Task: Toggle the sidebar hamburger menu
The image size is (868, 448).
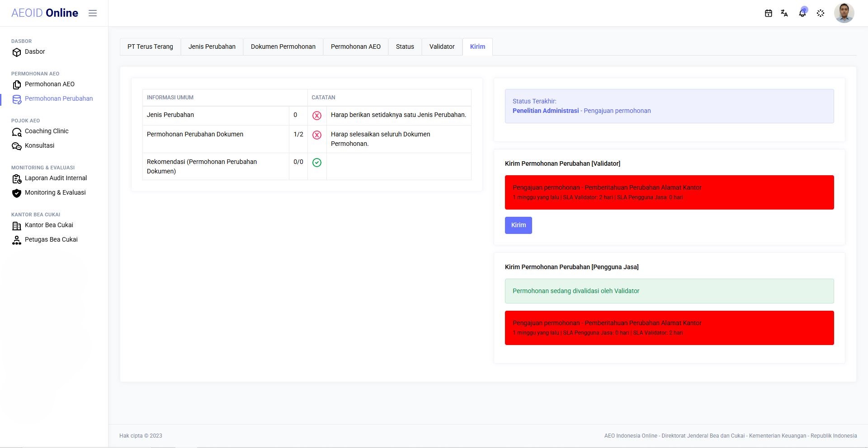Action: [93, 13]
